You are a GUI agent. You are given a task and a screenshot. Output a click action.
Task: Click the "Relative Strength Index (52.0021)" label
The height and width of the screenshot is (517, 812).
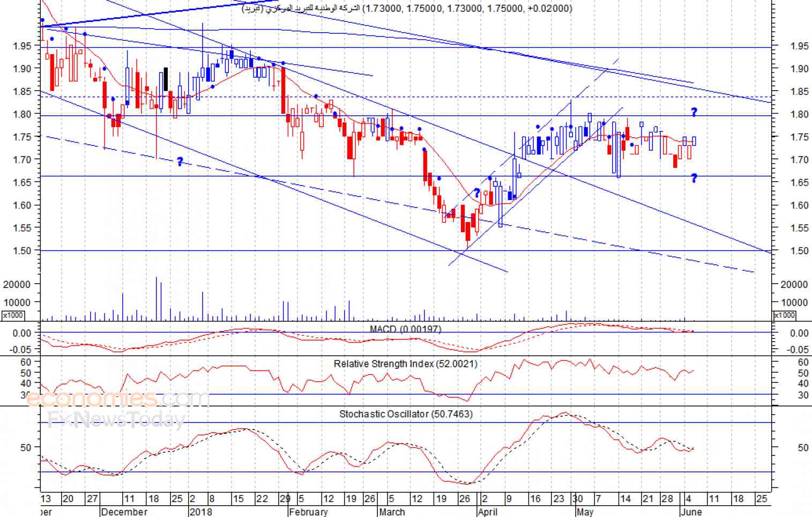click(405, 364)
